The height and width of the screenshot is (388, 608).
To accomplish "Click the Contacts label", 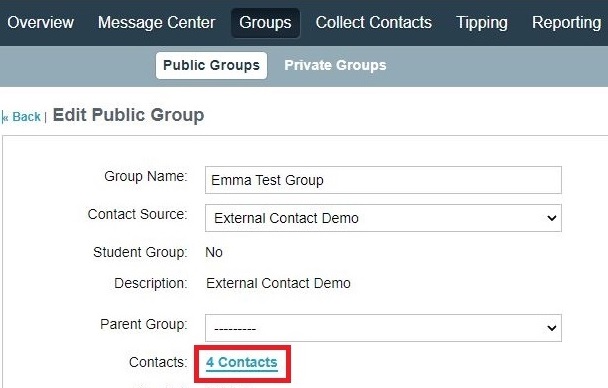I will pos(158,362).
